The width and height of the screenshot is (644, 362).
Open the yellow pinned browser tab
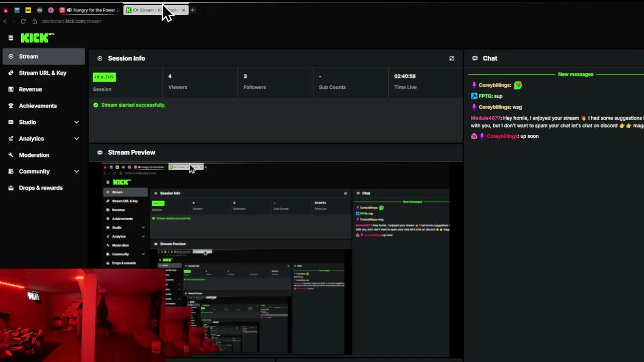(x=28, y=10)
